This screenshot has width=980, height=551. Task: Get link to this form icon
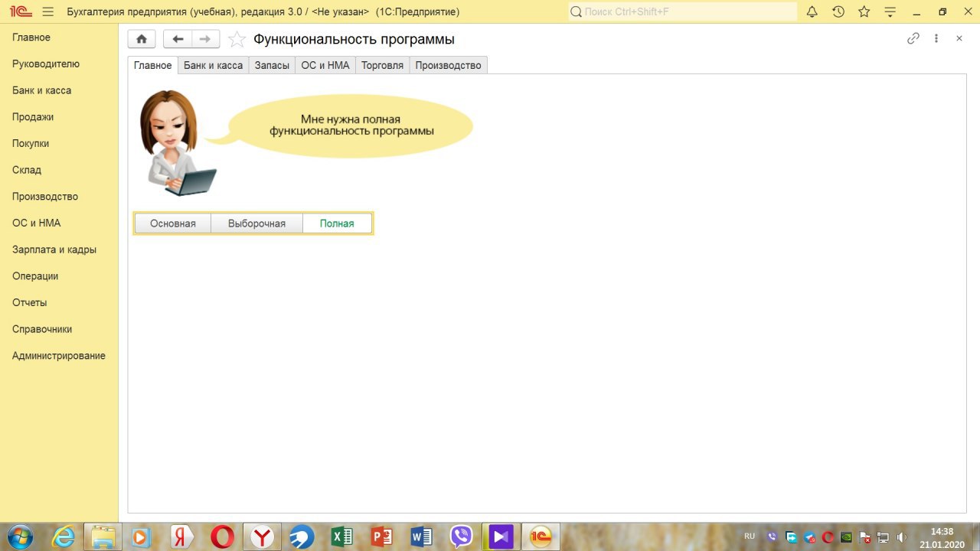click(913, 38)
